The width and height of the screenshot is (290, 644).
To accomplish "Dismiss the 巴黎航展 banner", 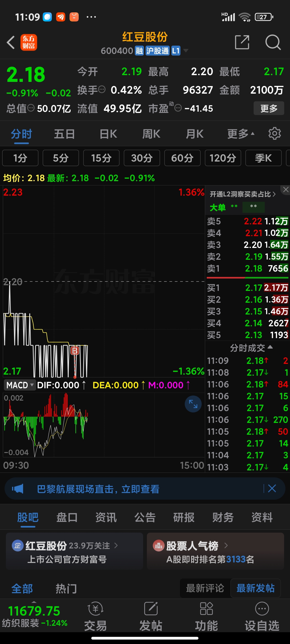I will [x=272, y=488].
